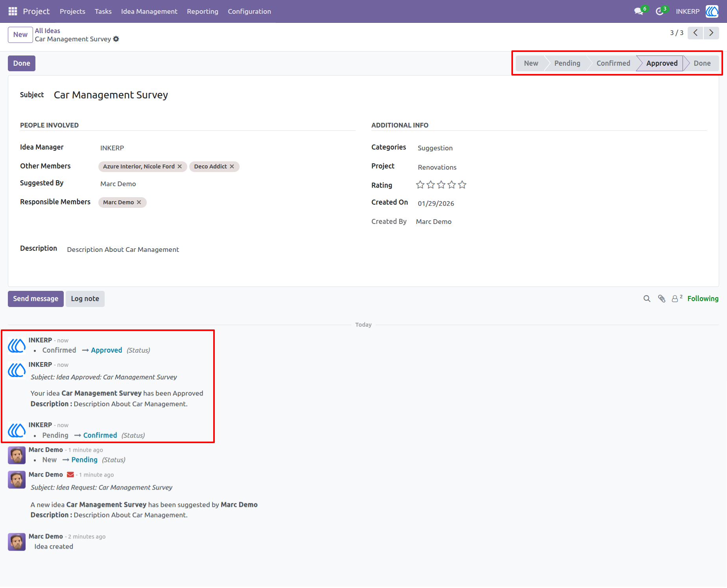
Task: Open the Project field Renovations dropdown
Action: point(437,167)
